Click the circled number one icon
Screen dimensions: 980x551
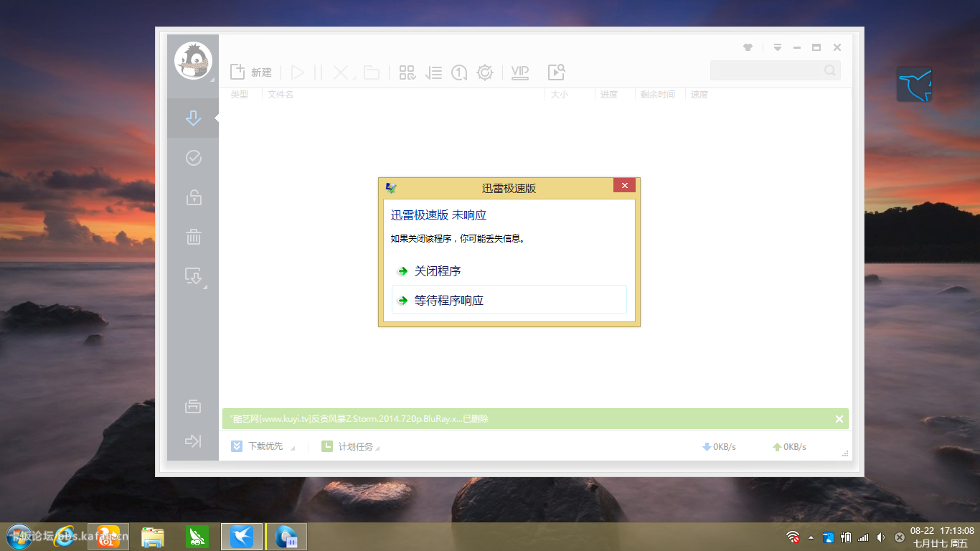pyautogui.click(x=459, y=72)
